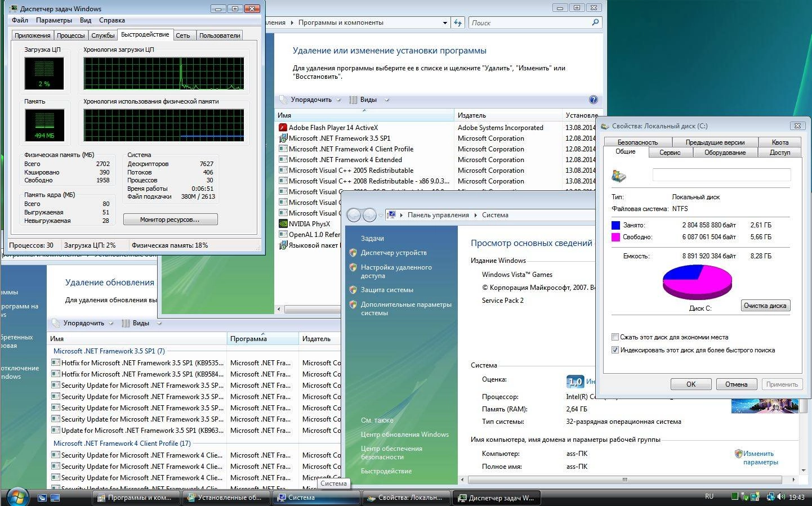The width and height of the screenshot is (812, 506).
Task: Click OK in the disk properties dialog
Action: [691, 384]
